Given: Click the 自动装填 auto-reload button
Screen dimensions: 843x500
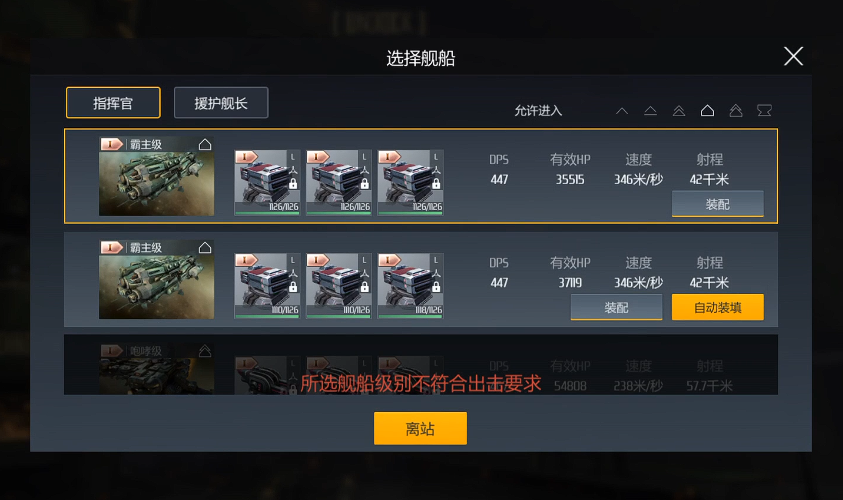Looking at the screenshot, I should [x=718, y=308].
